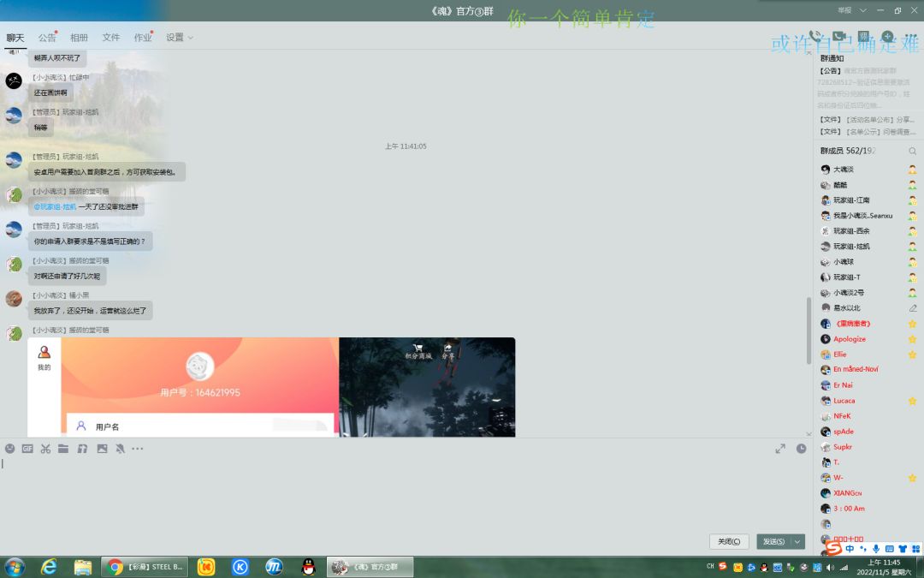
Task: Open message history clock icon
Action: pos(801,449)
